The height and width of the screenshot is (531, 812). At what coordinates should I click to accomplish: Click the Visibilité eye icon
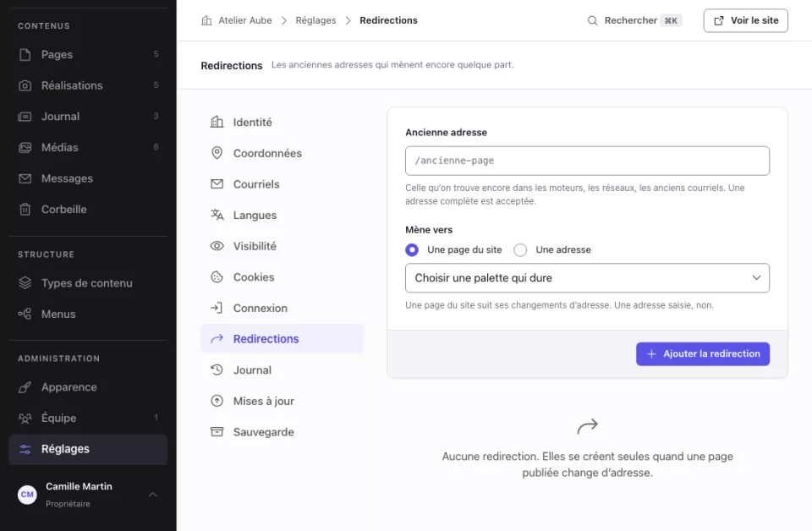(x=217, y=246)
